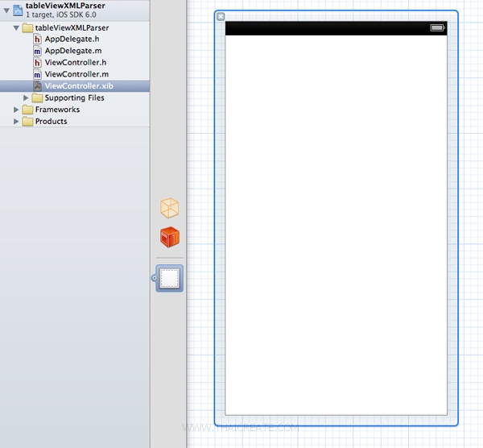
Task: Select ViewController.xib in the navigator
Action: pos(79,85)
